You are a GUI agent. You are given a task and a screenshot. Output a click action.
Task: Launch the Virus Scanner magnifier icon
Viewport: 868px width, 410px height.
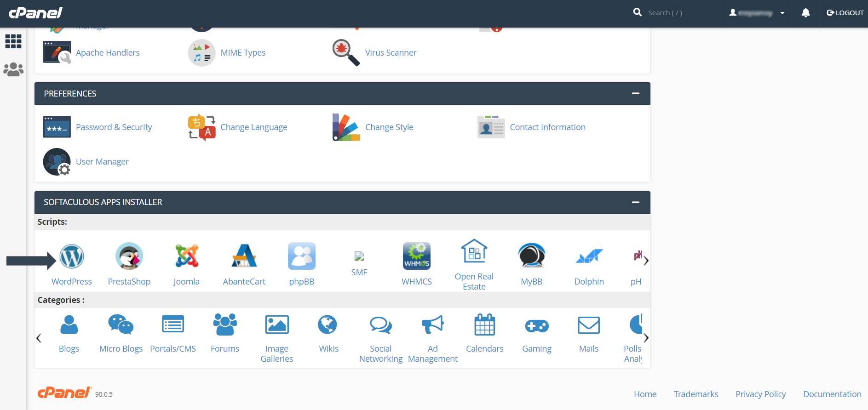tap(346, 52)
